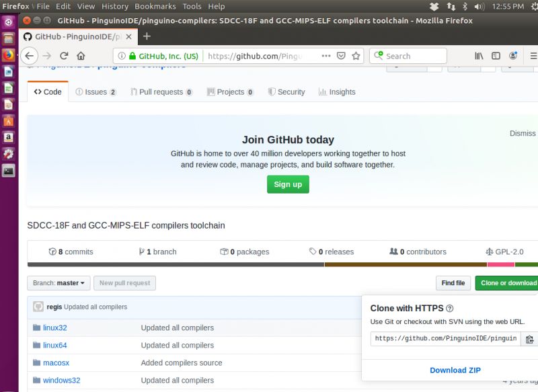Screen dimensions: 538x392
Task: Open the View menu
Action: (86, 6)
